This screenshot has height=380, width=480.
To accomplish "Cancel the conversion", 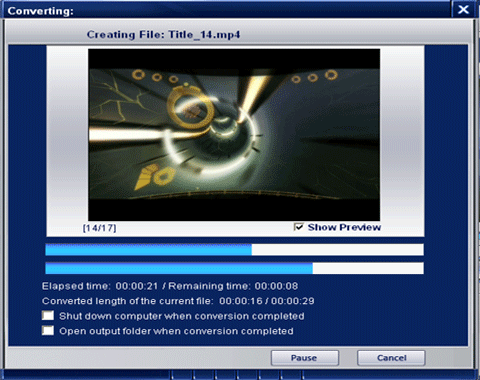I will click(x=391, y=358).
